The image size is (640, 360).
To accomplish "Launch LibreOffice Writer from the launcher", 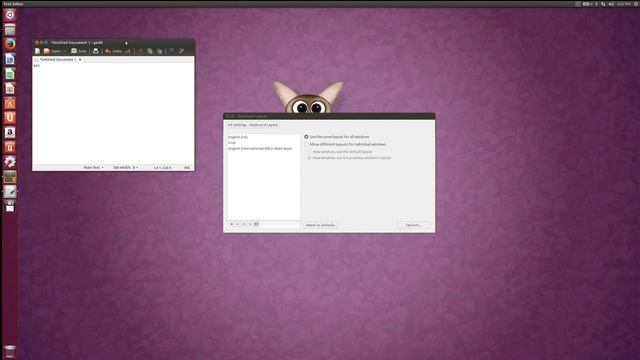I will pos(10,59).
